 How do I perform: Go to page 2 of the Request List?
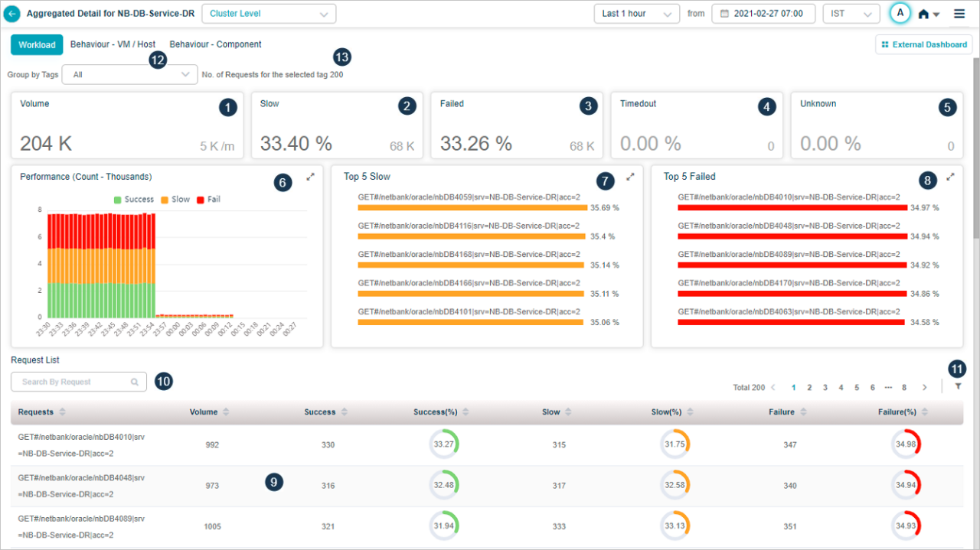point(809,387)
